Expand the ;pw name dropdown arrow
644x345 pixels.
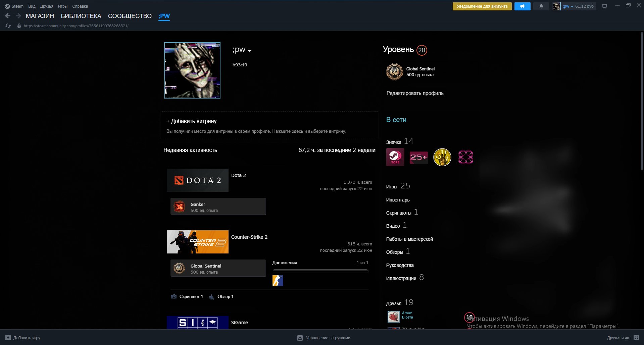tap(249, 51)
